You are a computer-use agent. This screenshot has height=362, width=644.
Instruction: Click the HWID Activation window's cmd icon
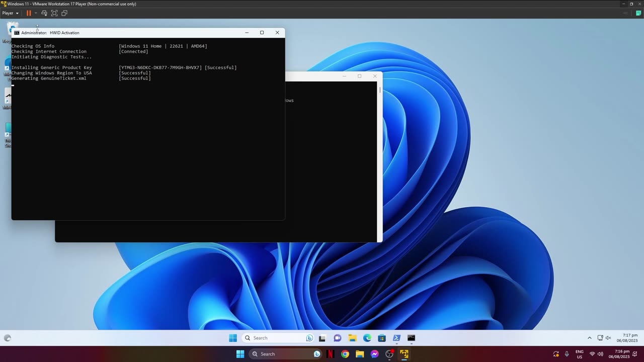(17, 33)
